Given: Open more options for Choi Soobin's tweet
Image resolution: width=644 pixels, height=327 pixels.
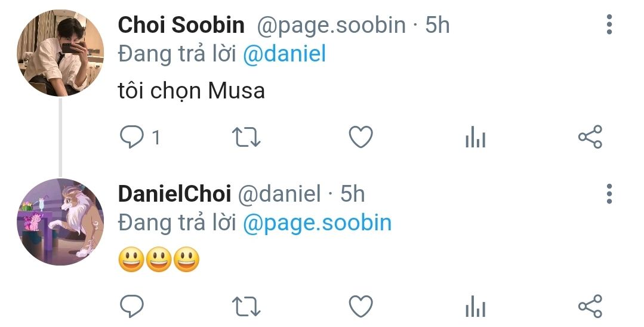Looking at the screenshot, I should click(x=609, y=25).
